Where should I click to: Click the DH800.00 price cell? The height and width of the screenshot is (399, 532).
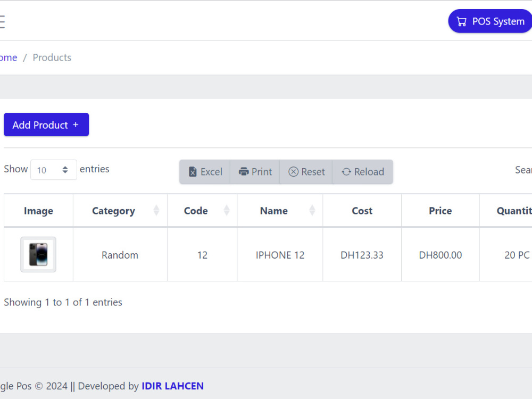pyautogui.click(x=440, y=255)
